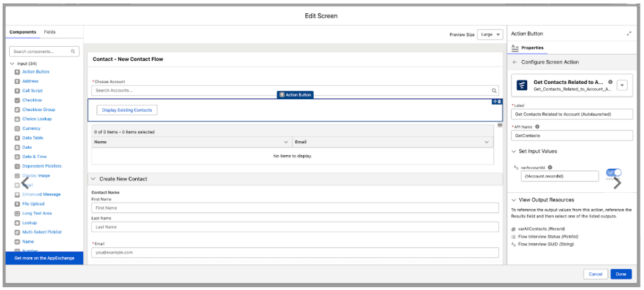Open dropdown arrow next to Get Contacts action
The width and height of the screenshot is (644, 290).
point(622,85)
